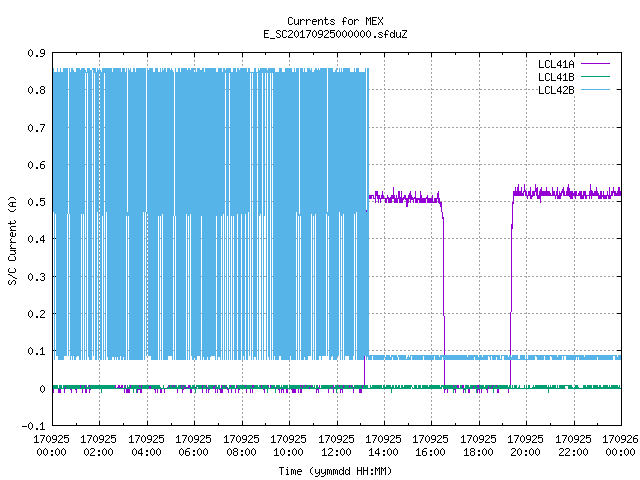Click the -0.1 y-axis tick label
The width and height of the screenshot is (640, 480).
[33, 426]
